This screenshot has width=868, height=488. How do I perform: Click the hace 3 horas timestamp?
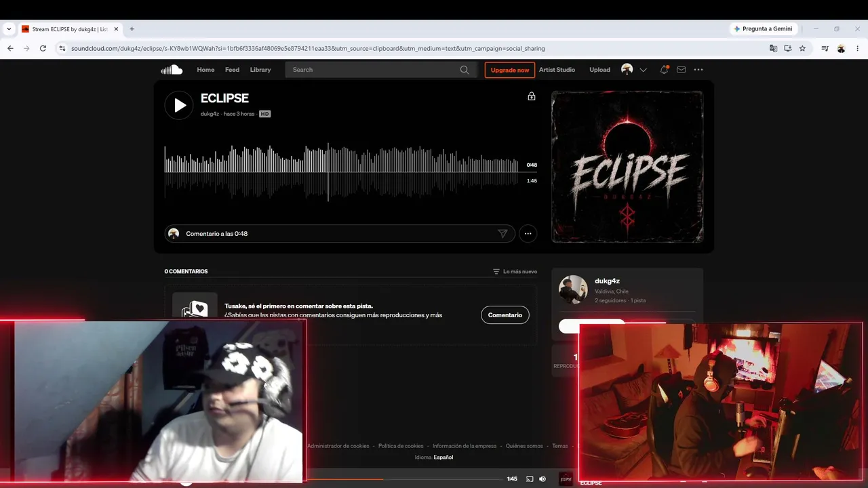239,114
